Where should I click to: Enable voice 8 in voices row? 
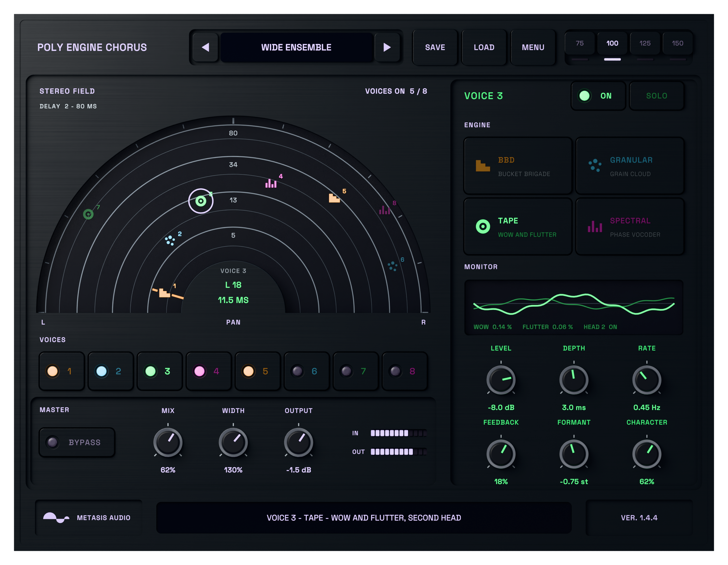pyautogui.click(x=405, y=371)
